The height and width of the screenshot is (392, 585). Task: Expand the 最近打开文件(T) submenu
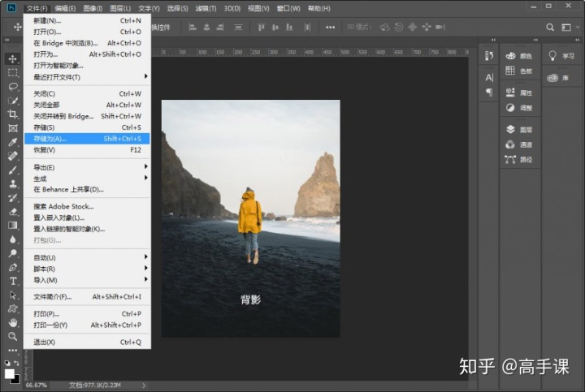coord(87,77)
